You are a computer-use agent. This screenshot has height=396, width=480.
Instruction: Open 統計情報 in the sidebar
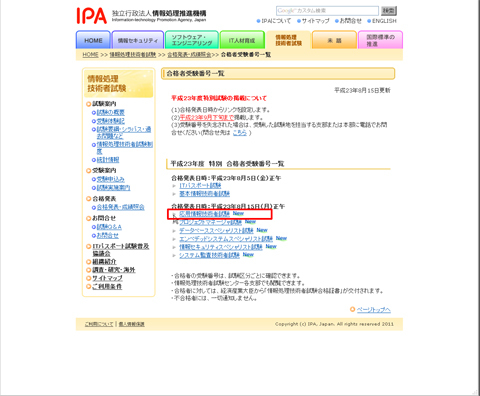tap(108, 160)
